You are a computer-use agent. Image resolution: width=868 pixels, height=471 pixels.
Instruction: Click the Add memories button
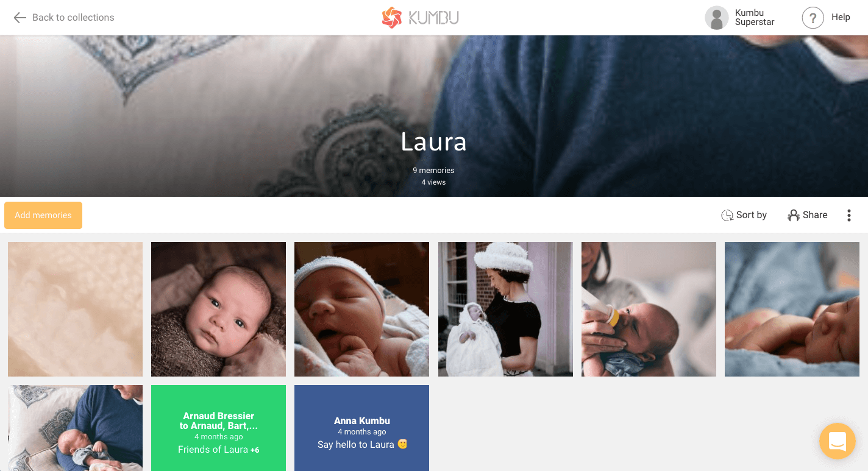pos(43,215)
